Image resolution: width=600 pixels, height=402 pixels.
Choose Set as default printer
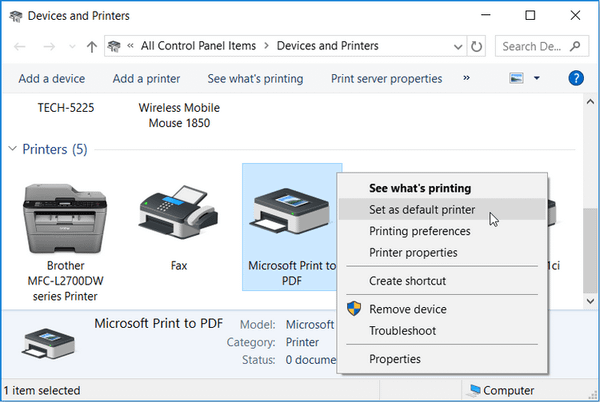tap(422, 210)
